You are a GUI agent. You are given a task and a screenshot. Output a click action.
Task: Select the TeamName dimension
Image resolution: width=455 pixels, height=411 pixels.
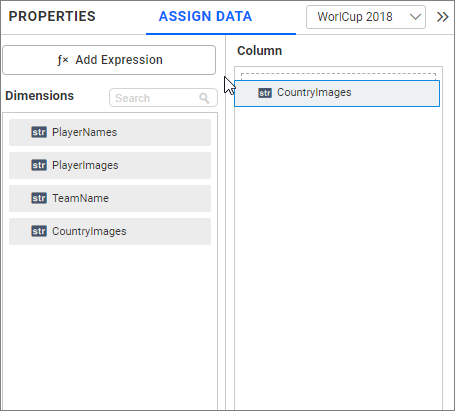[x=110, y=198]
